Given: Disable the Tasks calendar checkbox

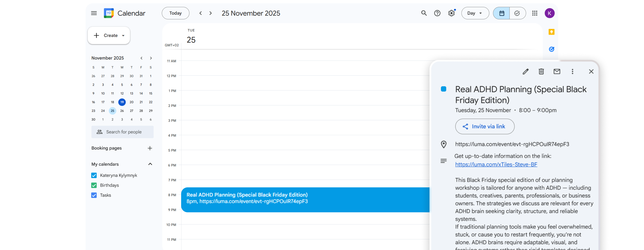Looking at the screenshot, I should [x=94, y=195].
